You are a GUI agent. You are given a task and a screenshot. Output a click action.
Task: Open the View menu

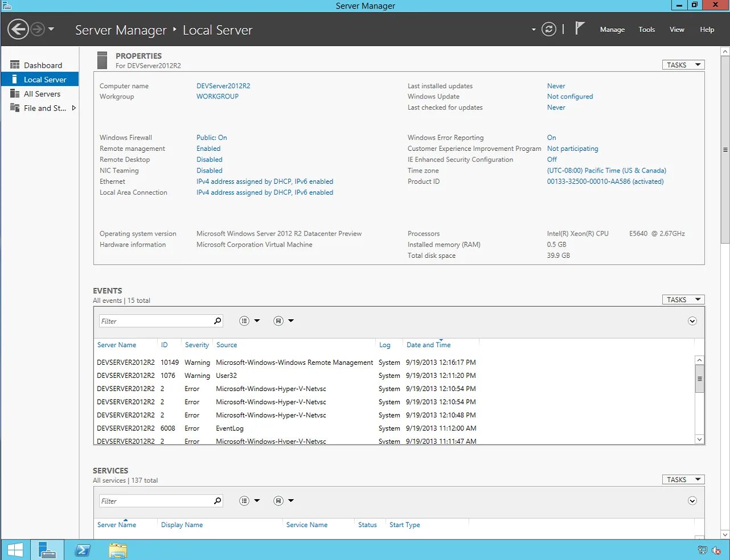[676, 30]
